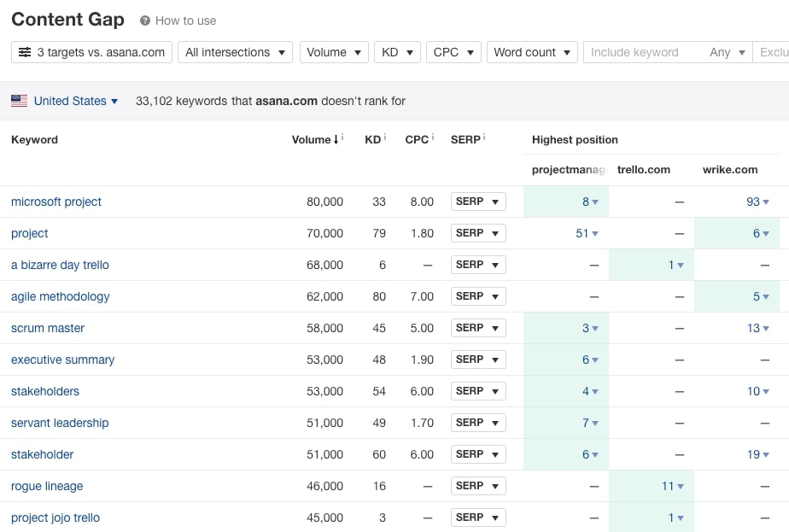This screenshot has width=789, height=532.
Task: Expand wrike.com position 5 for agile methodology
Action: 761,296
